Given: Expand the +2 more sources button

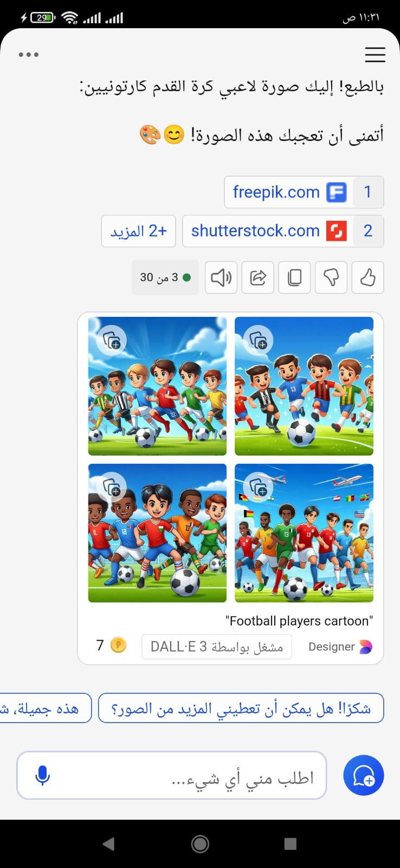Looking at the screenshot, I should tap(138, 231).
